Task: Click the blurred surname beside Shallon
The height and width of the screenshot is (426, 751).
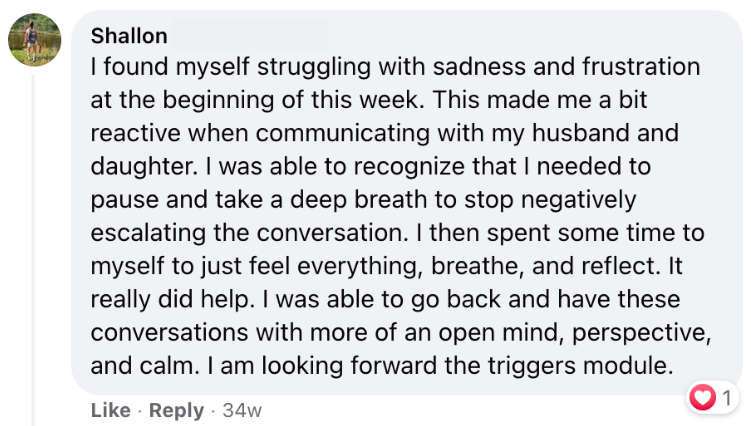Action: pyautogui.click(x=250, y=35)
